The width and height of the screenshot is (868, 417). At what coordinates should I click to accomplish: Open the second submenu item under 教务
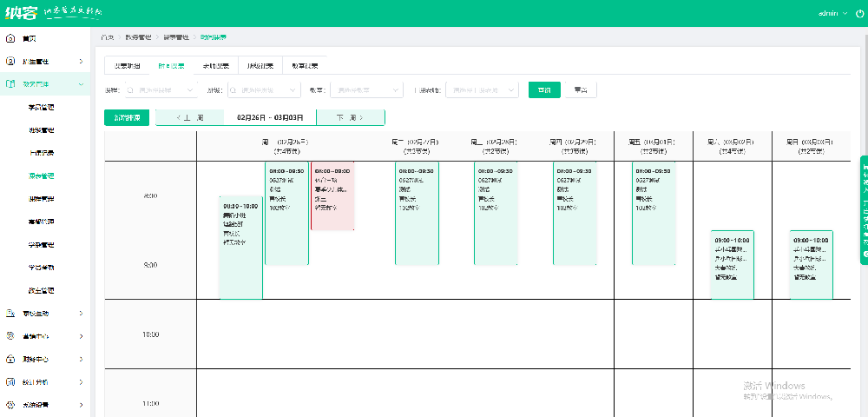(42, 130)
